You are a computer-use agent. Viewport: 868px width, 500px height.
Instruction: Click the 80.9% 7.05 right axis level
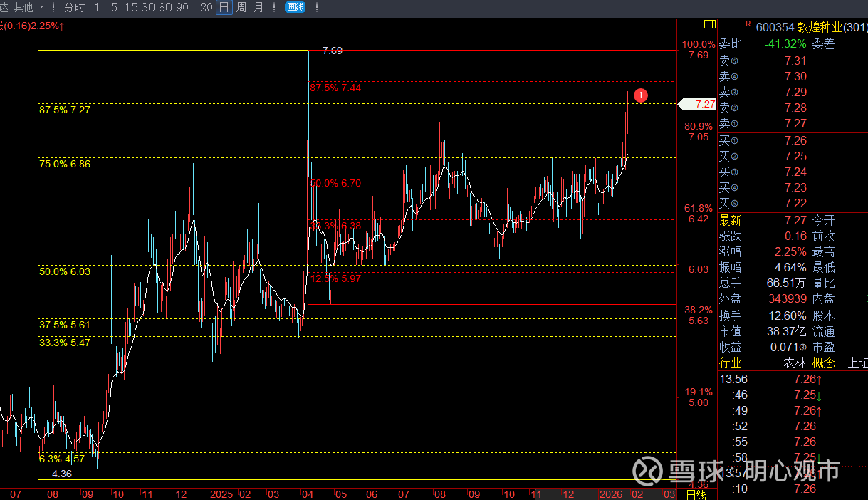699,132
